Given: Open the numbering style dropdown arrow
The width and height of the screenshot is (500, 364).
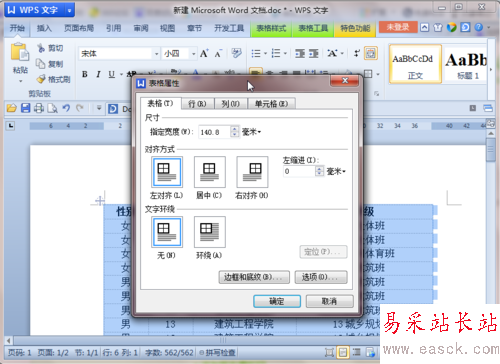Looking at the screenshot, I should point(285,53).
